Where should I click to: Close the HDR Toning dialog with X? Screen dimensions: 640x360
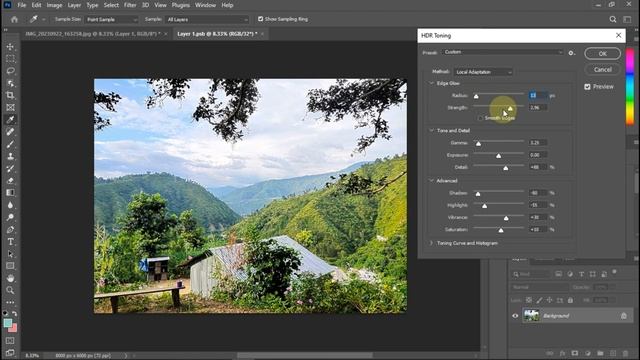[x=618, y=36]
